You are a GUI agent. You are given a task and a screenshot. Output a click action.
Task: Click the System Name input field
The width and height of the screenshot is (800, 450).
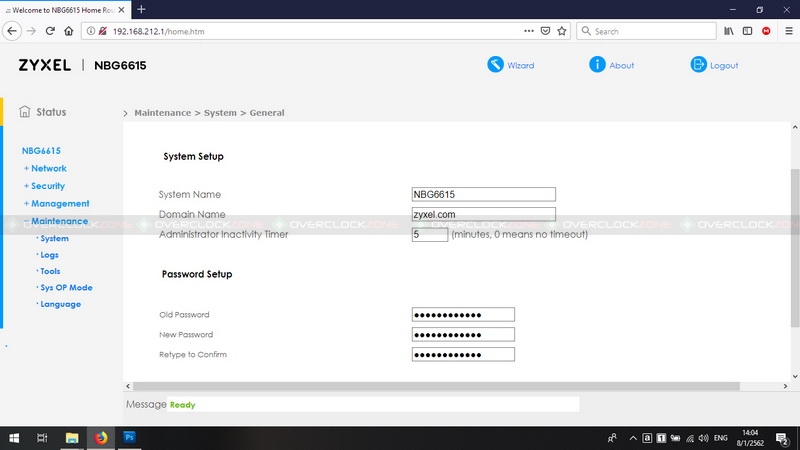coord(484,194)
